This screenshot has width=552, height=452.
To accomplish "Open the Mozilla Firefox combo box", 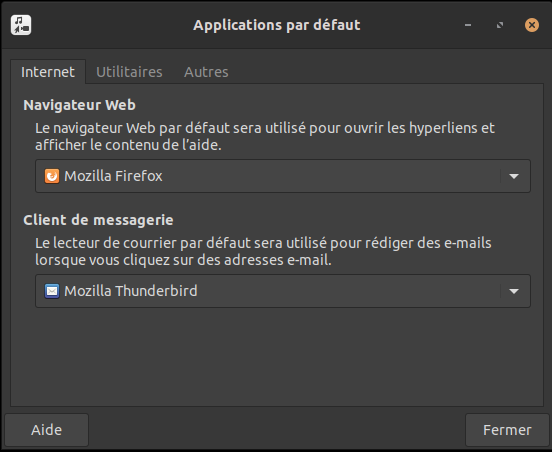I will 283,176.
